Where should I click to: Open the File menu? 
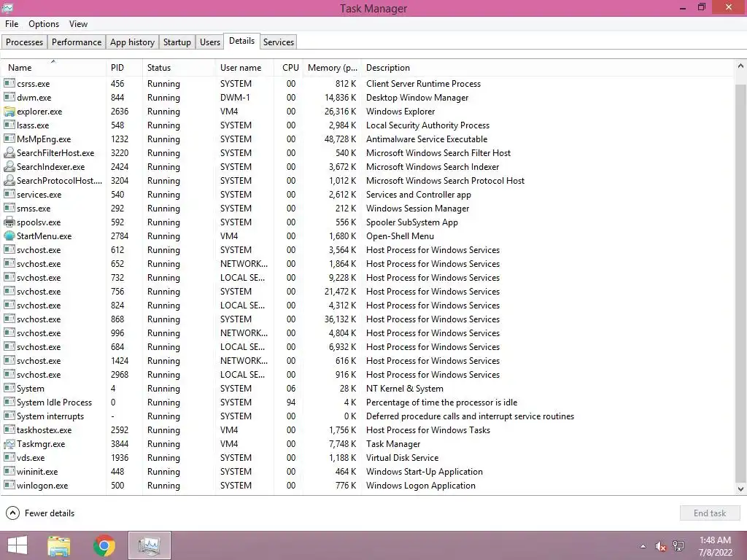(x=12, y=24)
